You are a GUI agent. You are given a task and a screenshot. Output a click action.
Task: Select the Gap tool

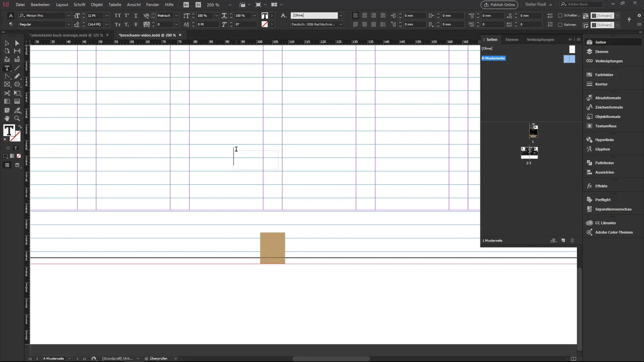[x=17, y=51]
